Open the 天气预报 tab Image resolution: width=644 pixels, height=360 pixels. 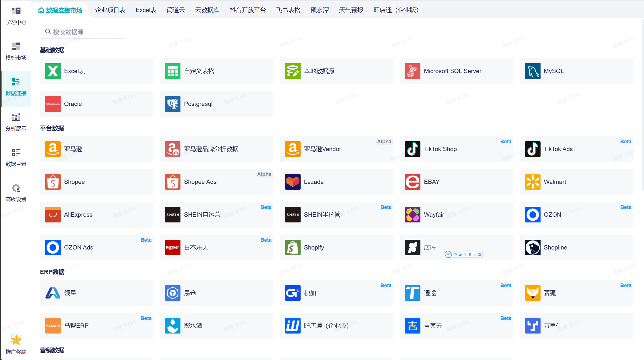coord(351,10)
